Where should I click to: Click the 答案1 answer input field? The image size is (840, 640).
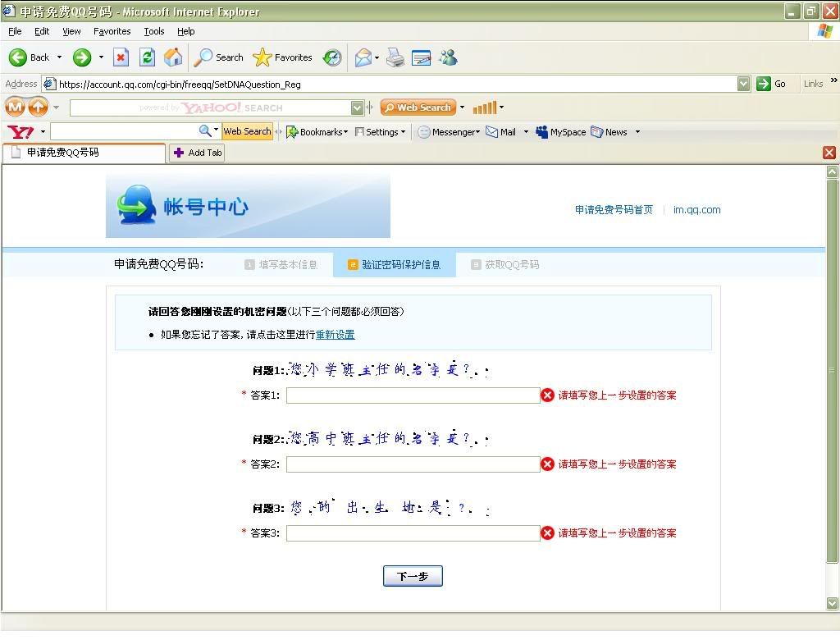pos(413,395)
